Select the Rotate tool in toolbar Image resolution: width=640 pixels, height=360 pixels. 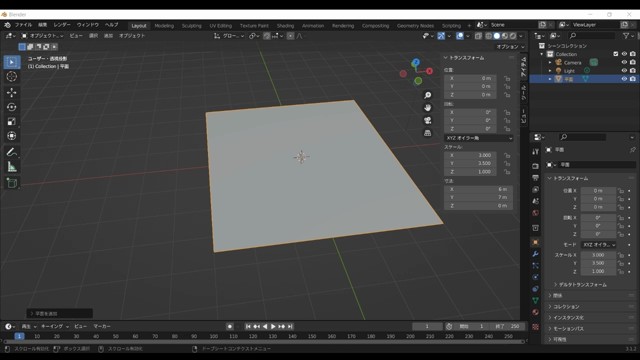coord(11,107)
